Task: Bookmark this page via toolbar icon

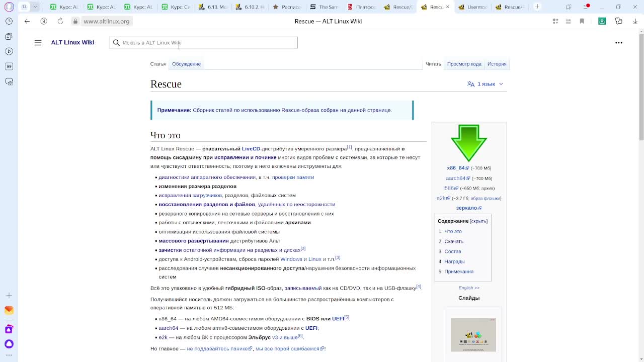Action: (582, 21)
